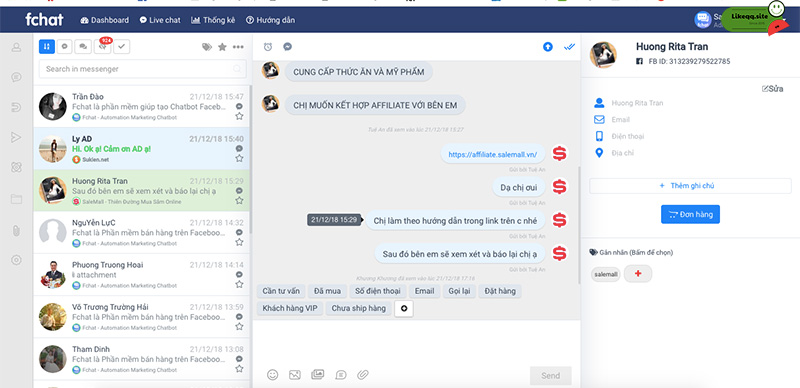Apply Chưa ship hàng tag

tap(359, 308)
